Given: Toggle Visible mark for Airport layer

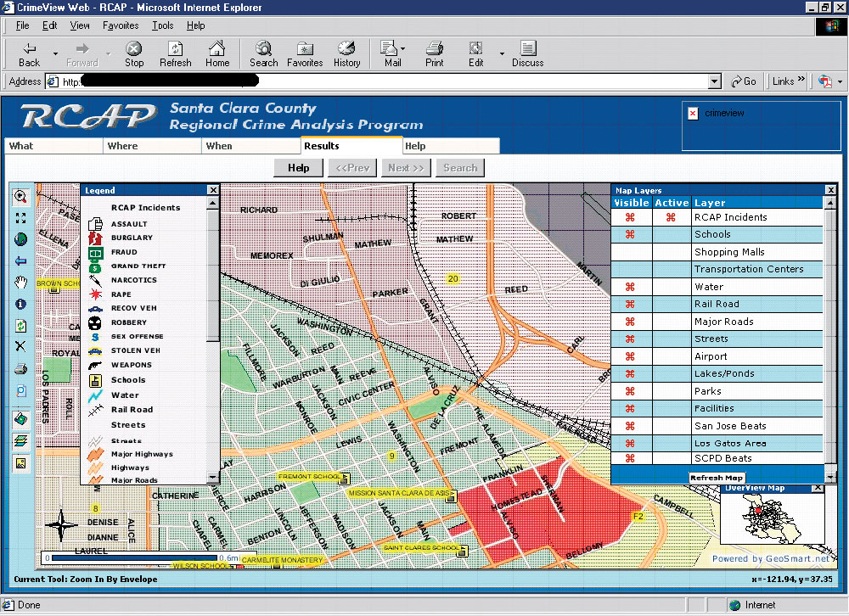Looking at the screenshot, I should click(x=630, y=356).
